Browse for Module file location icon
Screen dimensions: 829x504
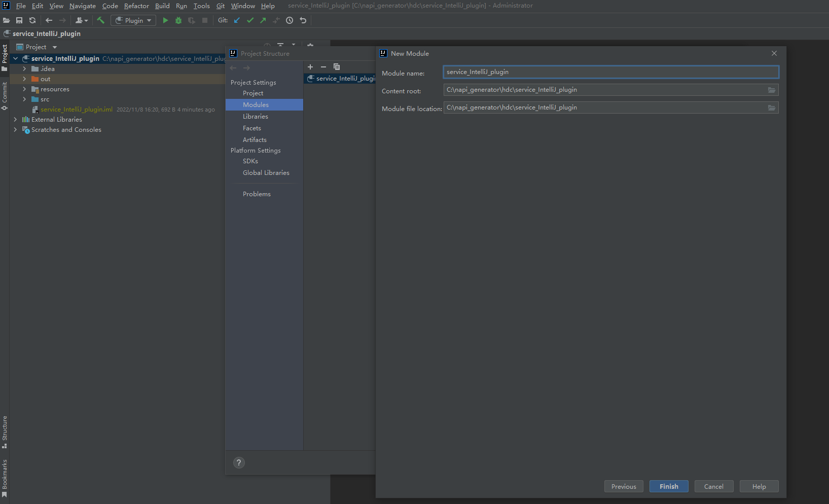point(772,107)
